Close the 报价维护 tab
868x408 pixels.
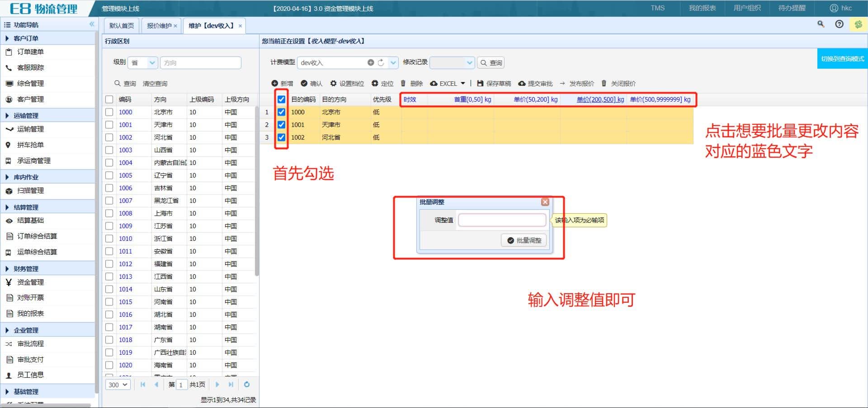point(175,26)
